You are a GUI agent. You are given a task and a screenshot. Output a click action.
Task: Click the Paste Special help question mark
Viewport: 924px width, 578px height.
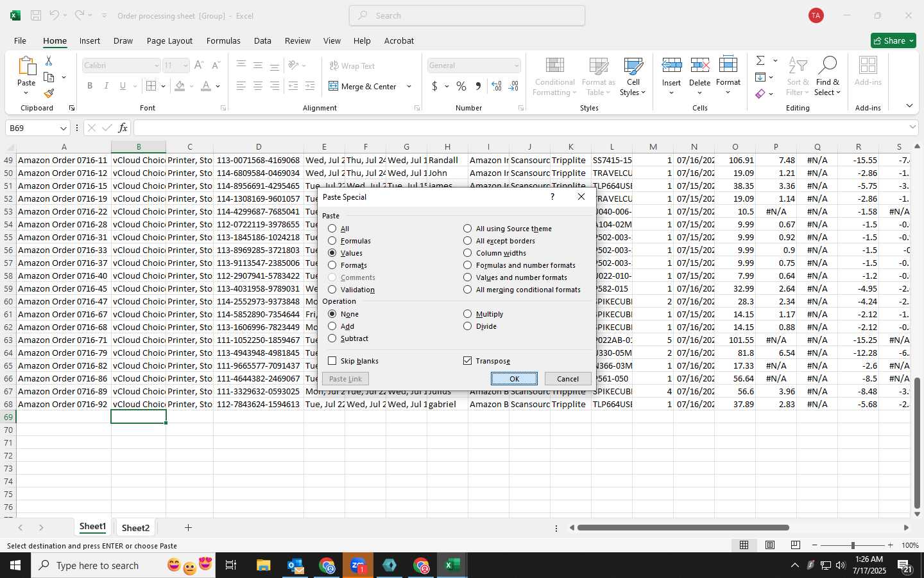click(552, 197)
